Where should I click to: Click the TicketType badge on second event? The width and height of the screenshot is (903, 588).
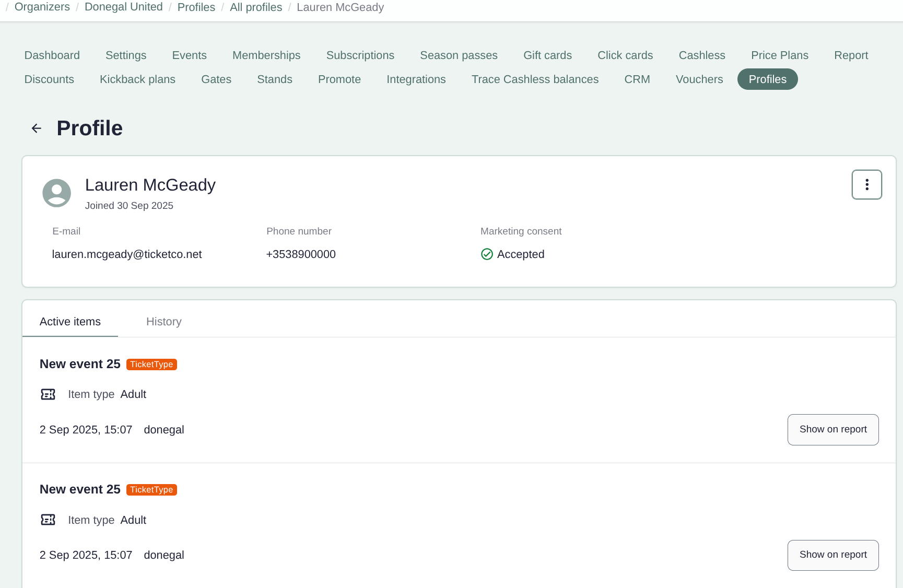tap(151, 490)
